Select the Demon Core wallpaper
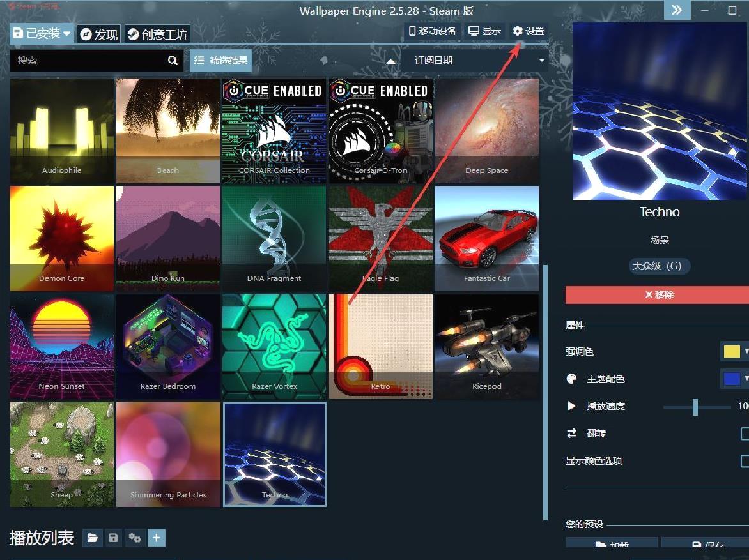This screenshot has width=749, height=560. (x=61, y=239)
